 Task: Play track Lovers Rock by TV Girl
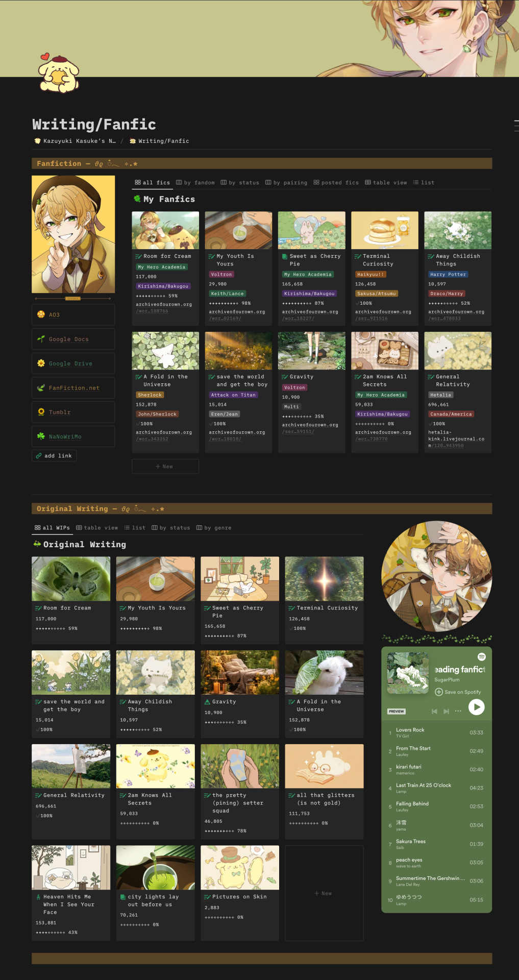436,732
